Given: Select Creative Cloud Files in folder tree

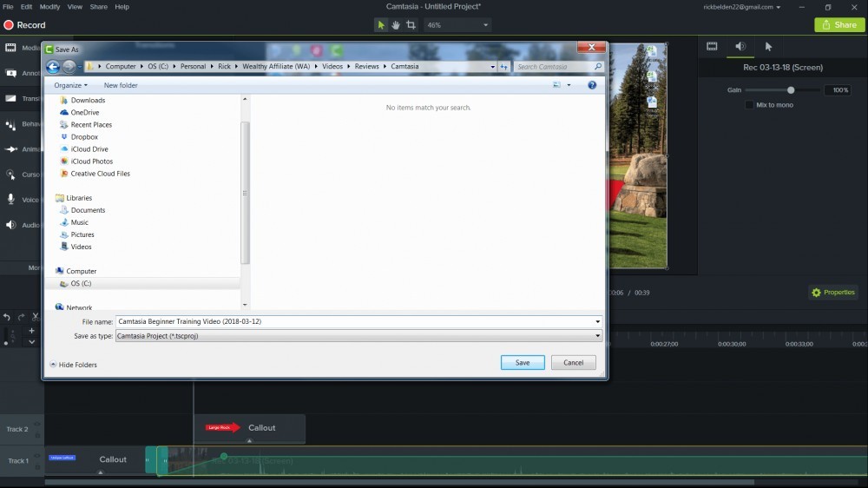Looking at the screenshot, I should [x=100, y=174].
